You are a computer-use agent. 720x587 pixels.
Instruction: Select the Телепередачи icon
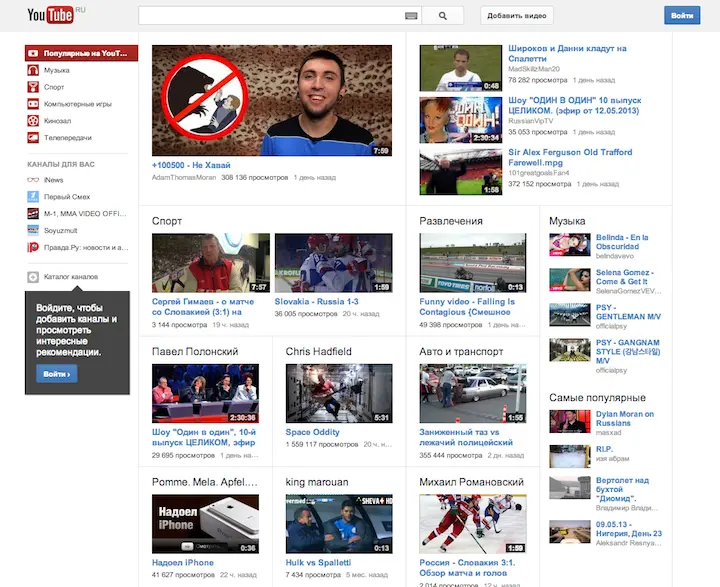coord(33,137)
